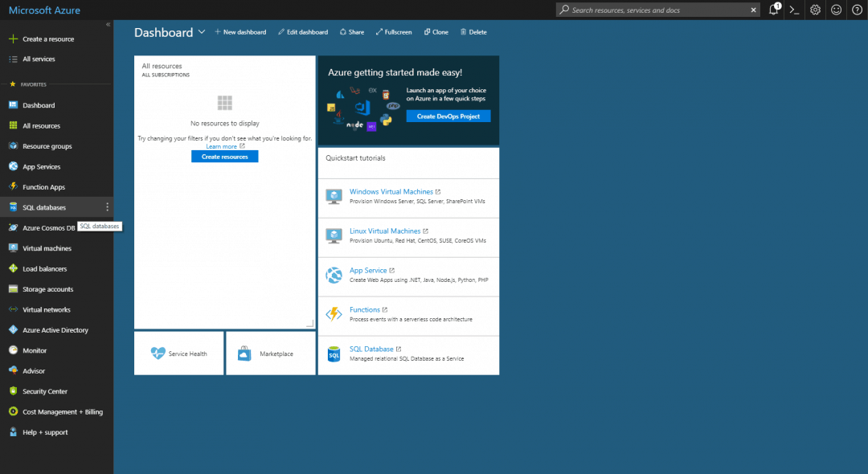Open the Cloud Shell terminal
This screenshot has height=474, width=868.
click(792, 10)
